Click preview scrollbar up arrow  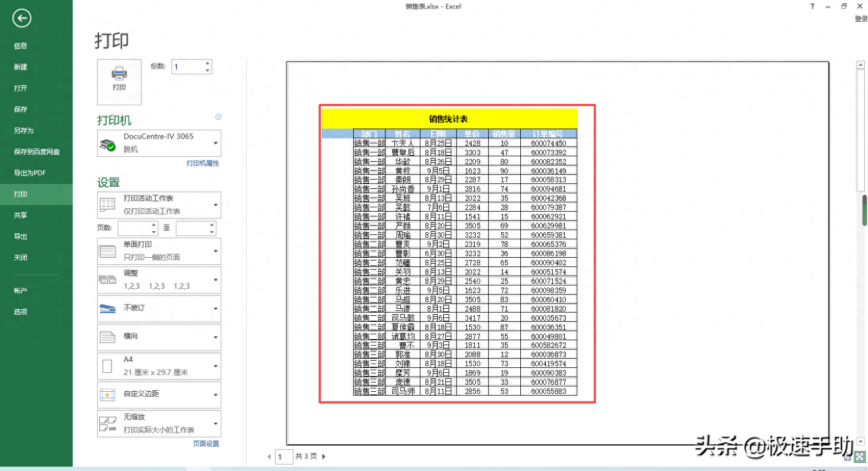click(x=860, y=65)
